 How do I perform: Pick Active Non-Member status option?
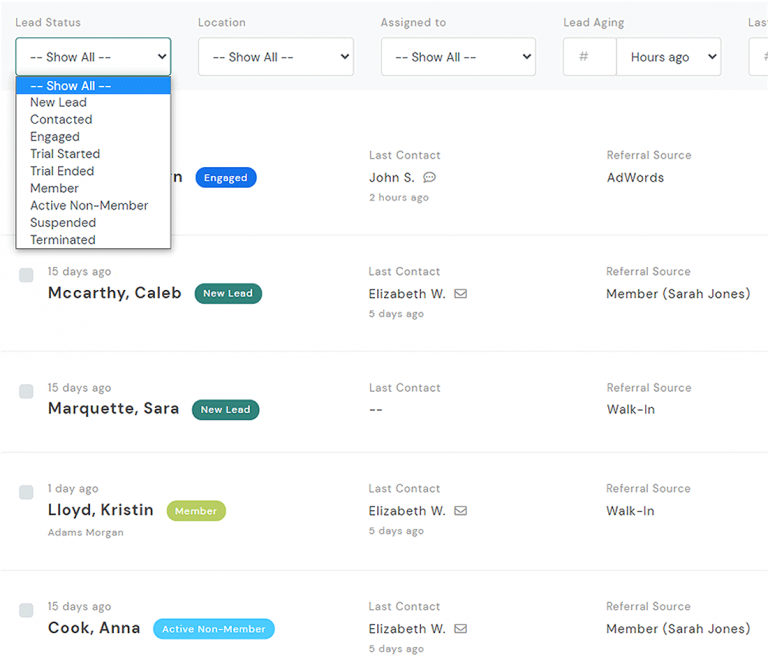(x=89, y=205)
